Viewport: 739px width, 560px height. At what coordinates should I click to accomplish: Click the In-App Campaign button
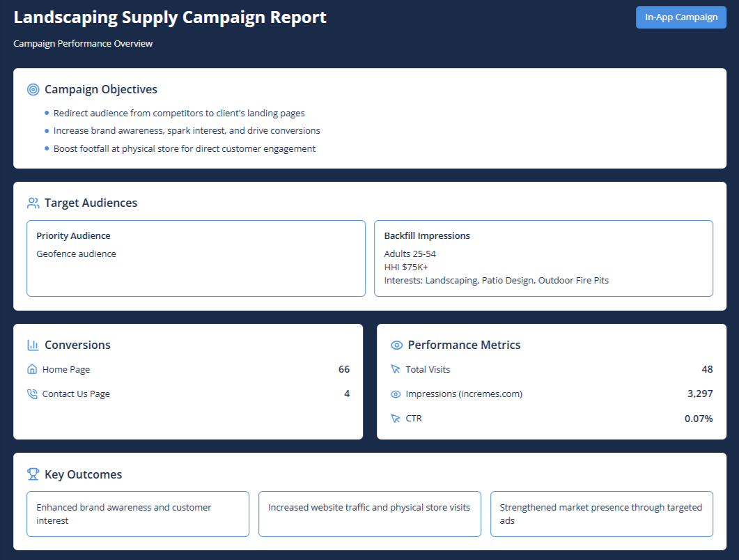pyautogui.click(x=680, y=17)
